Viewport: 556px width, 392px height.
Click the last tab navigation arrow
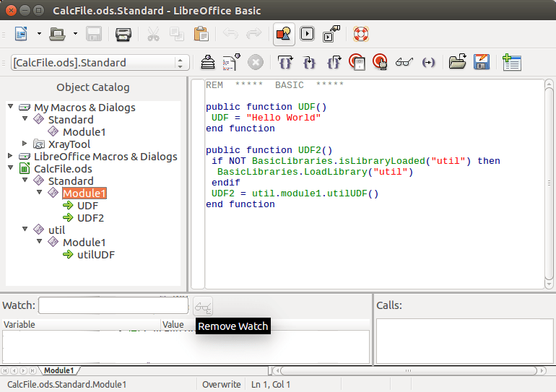point(32,371)
